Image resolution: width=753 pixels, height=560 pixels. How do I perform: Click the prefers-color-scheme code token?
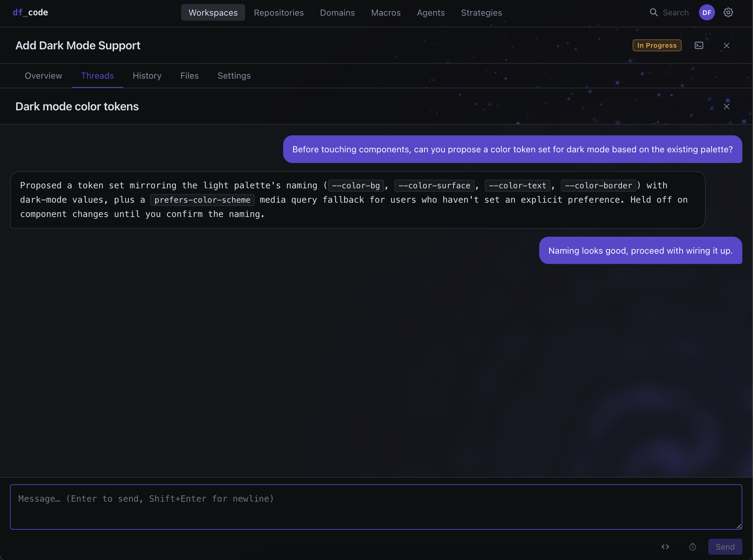(202, 200)
